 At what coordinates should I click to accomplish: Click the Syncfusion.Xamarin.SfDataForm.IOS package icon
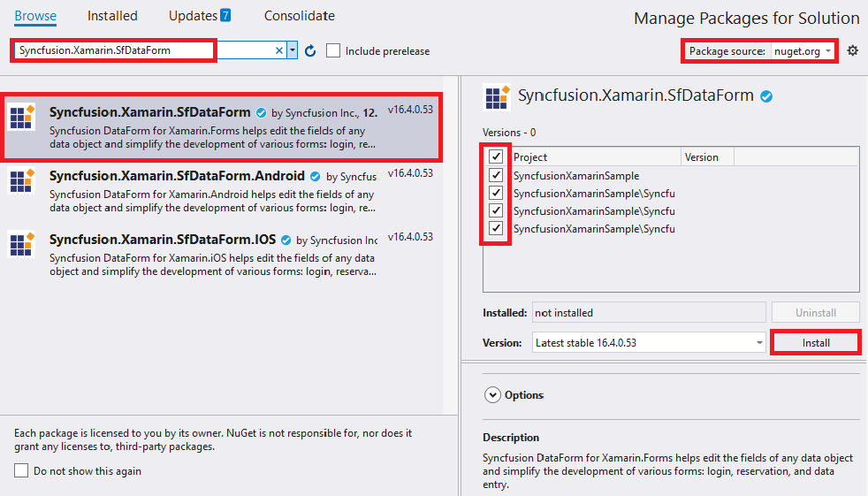(21, 244)
